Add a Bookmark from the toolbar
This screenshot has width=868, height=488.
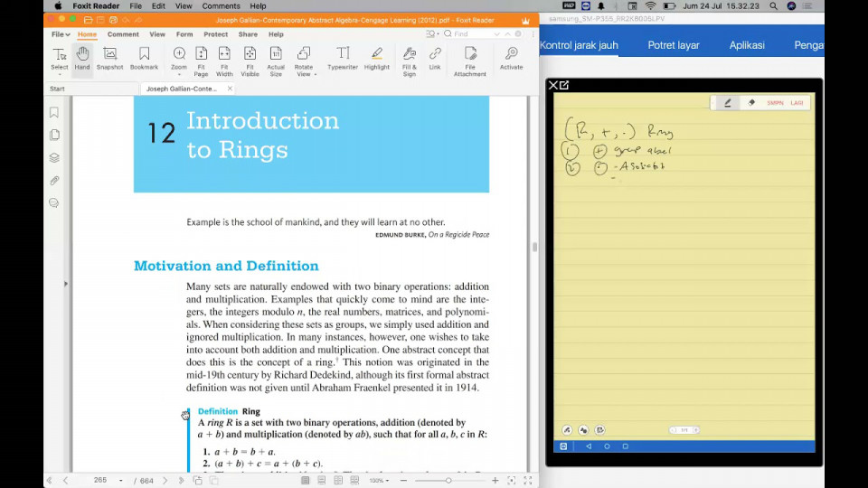144,59
